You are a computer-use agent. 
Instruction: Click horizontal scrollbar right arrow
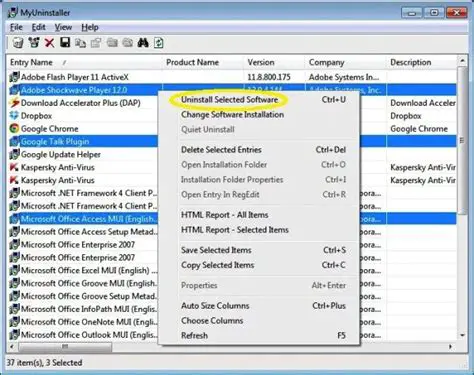pyautogui.click(x=450, y=347)
